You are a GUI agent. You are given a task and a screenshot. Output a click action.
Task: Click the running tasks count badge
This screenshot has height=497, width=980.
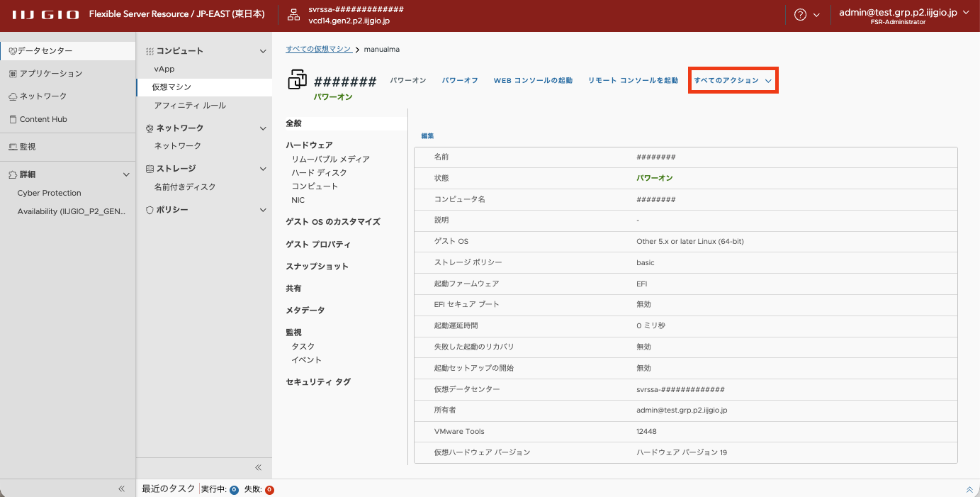click(x=234, y=489)
